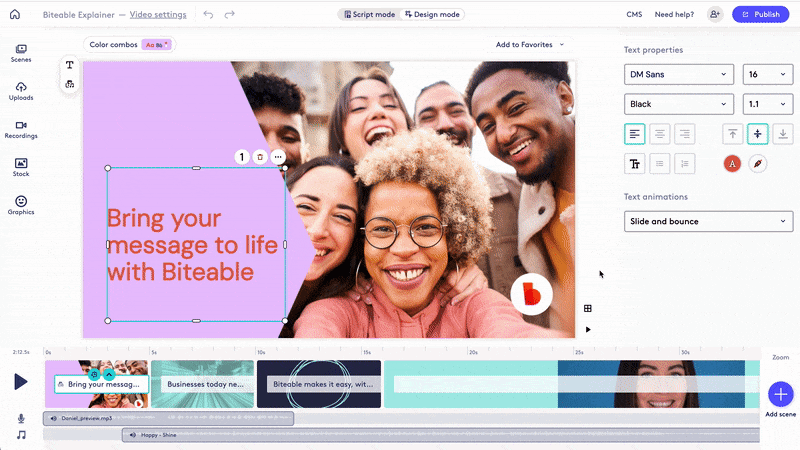The image size is (800, 450).
Task: Select the Happy - Shine music track
Action: click(x=441, y=435)
